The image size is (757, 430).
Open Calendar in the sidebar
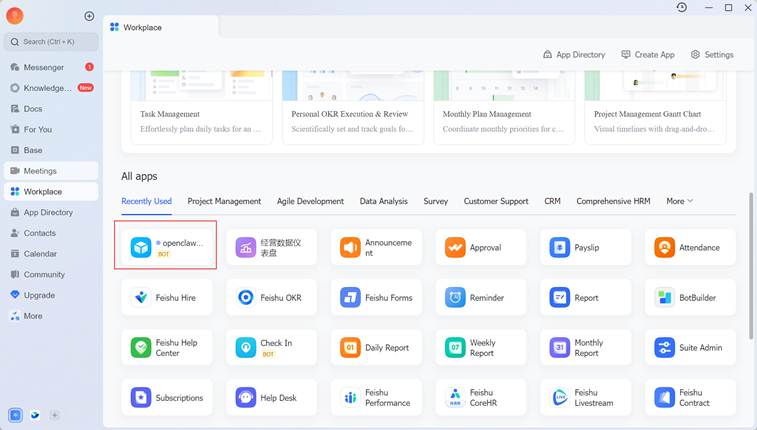[x=51, y=254]
